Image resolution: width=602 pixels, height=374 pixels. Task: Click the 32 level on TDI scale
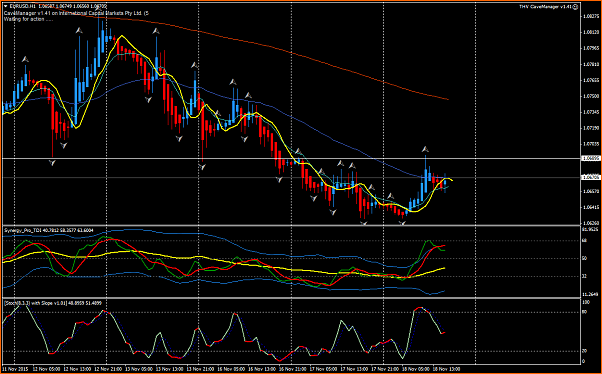pyautogui.click(x=585, y=276)
